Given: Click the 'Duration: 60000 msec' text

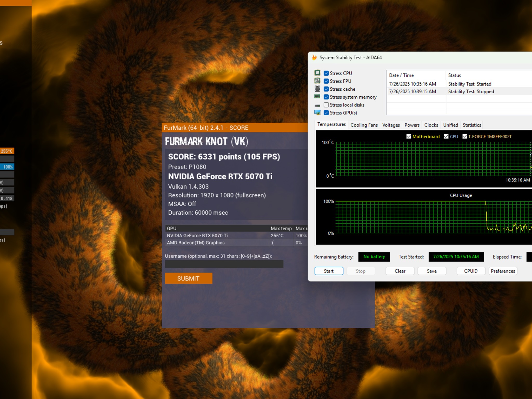Looking at the screenshot, I should (198, 212).
